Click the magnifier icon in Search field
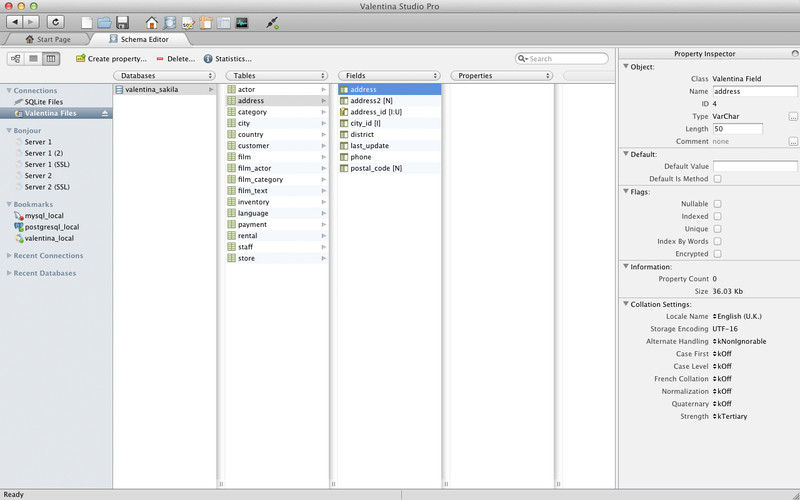 pos(522,59)
